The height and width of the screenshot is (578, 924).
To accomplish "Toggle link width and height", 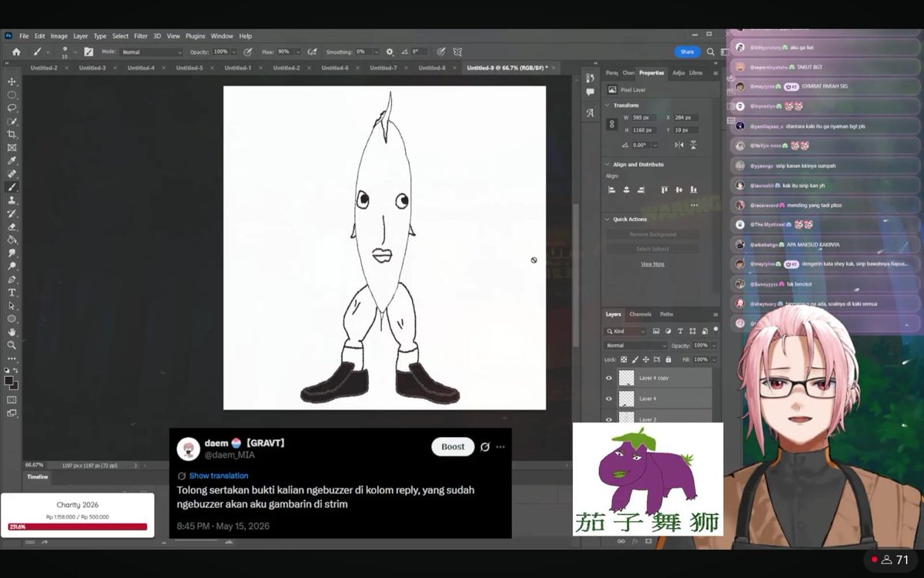I will [x=612, y=123].
